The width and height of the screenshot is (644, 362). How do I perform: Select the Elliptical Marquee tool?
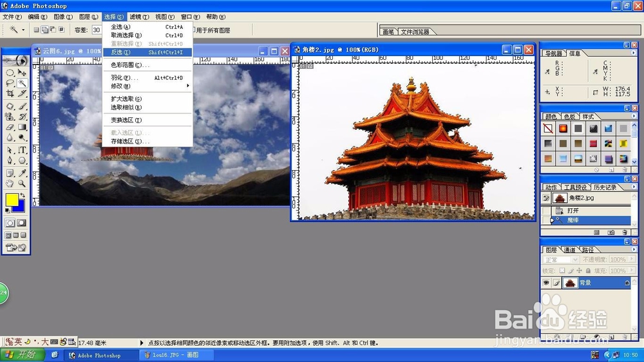coord(10,73)
